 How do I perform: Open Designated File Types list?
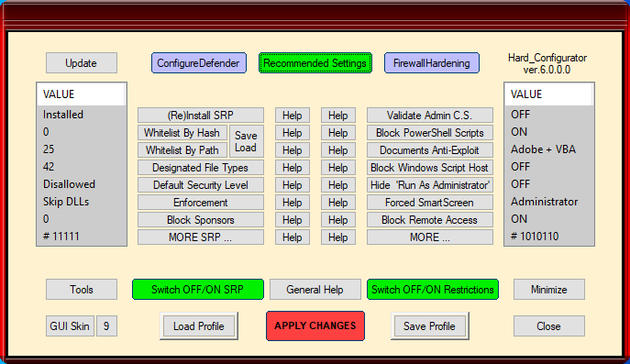[201, 168]
